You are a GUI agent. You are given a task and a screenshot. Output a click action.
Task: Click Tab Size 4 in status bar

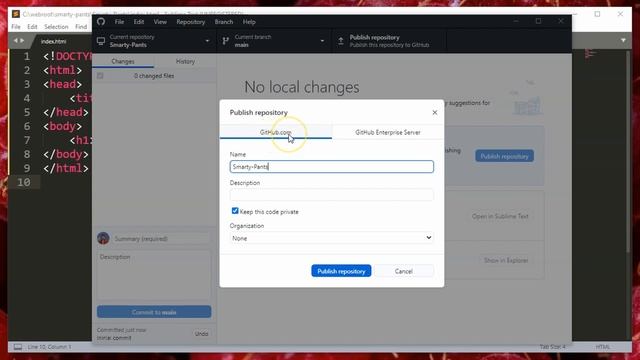click(x=552, y=347)
